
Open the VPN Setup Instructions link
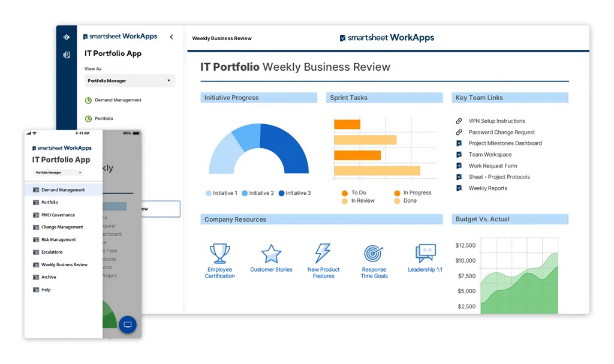tap(496, 121)
